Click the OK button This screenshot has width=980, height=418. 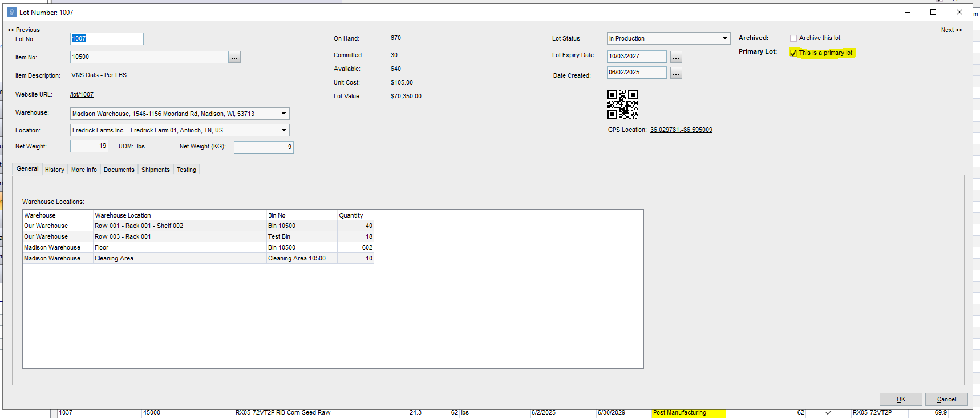(901, 399)
